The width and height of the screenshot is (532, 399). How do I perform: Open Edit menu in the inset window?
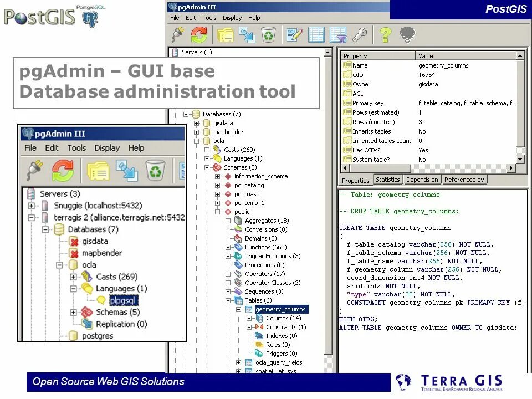52,148
